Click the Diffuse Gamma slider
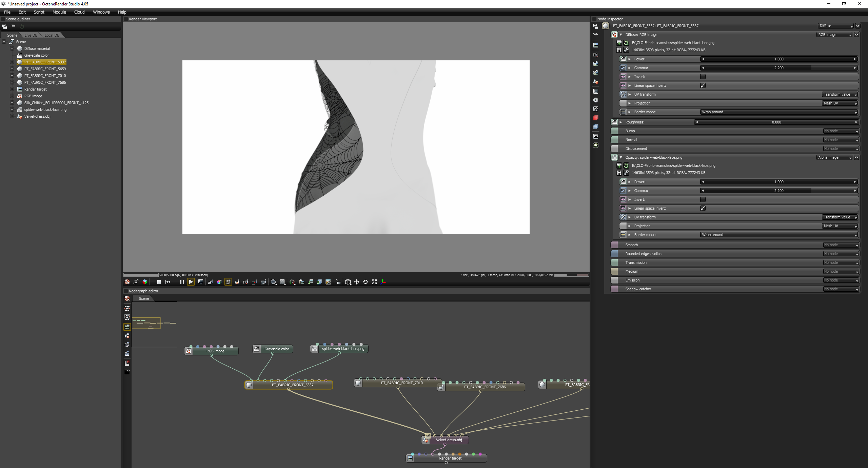The image size is (868, 468). 778,68
